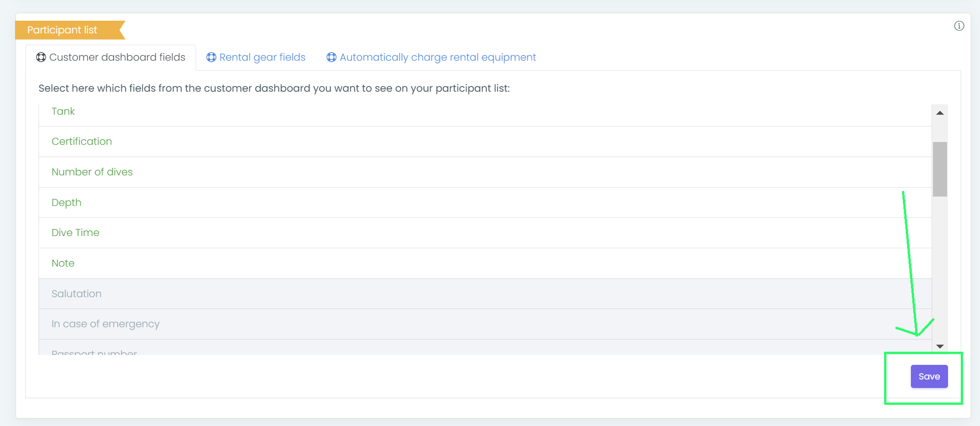Open the Rental gear fields tab
The image size is (980, 426).
(x=262, y=57)
